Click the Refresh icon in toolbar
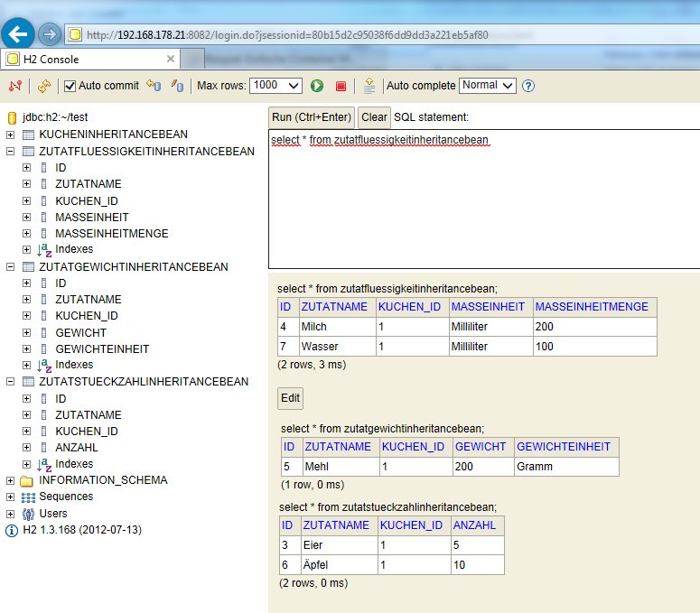This screenshot has height=613, width=700. click(43, 86)
